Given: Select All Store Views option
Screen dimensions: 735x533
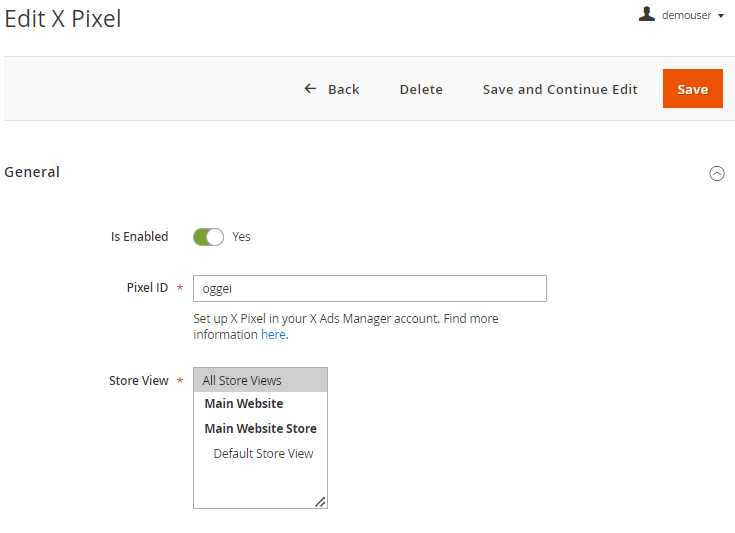Looking at the screenshot, I should point(260,380).
